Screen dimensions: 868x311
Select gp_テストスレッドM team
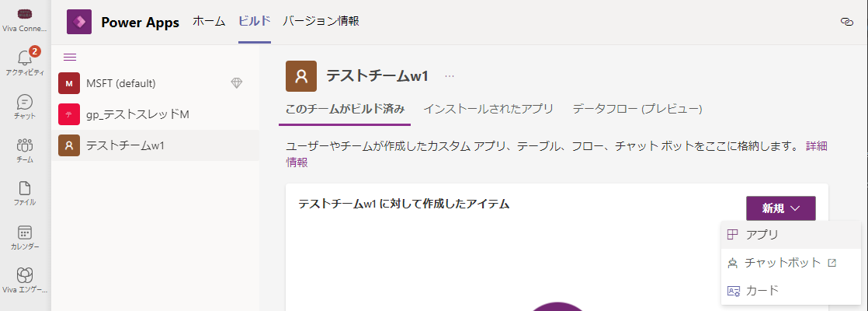click(x=155, y=114)
